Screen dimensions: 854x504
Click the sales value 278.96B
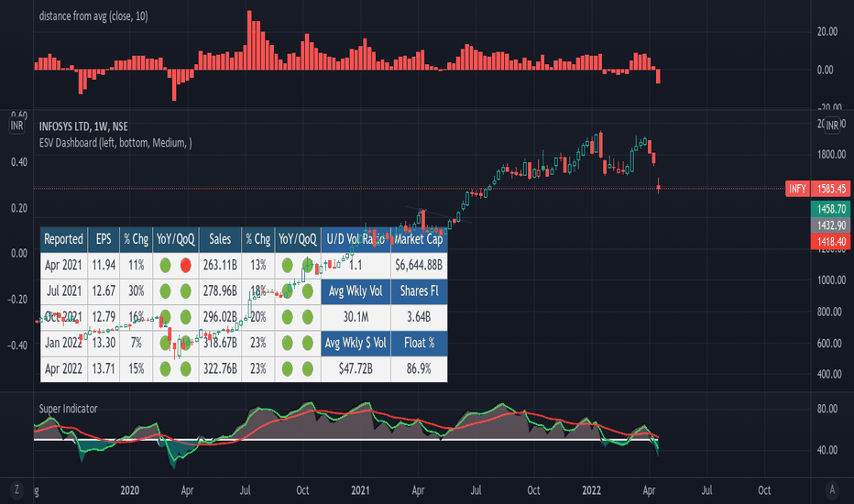(220, 291)
